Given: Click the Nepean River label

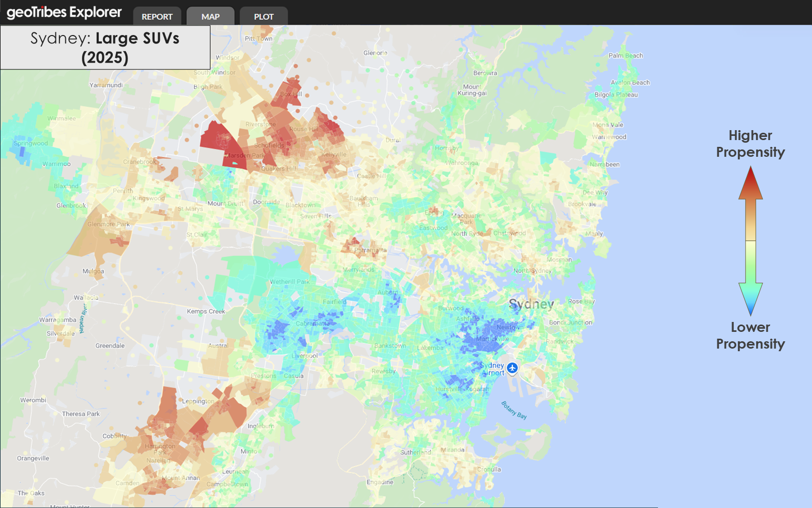Looking at the screenshot, I should tap(82, 318).
